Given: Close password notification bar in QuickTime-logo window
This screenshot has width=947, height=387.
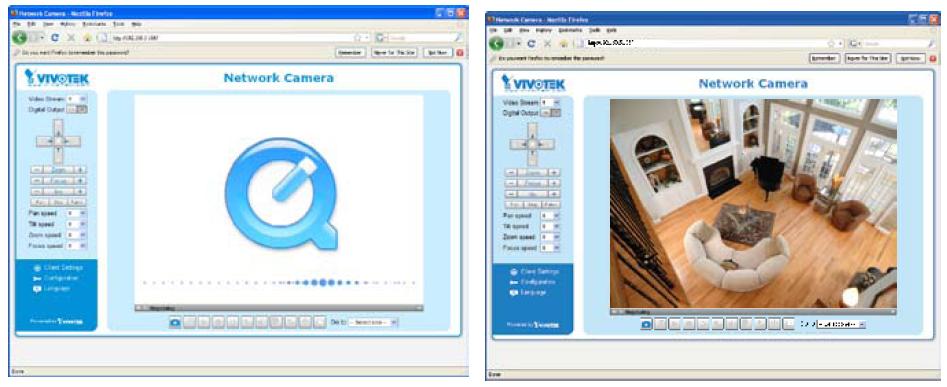Looking at the screenshot, I should (x=460, y=53).
